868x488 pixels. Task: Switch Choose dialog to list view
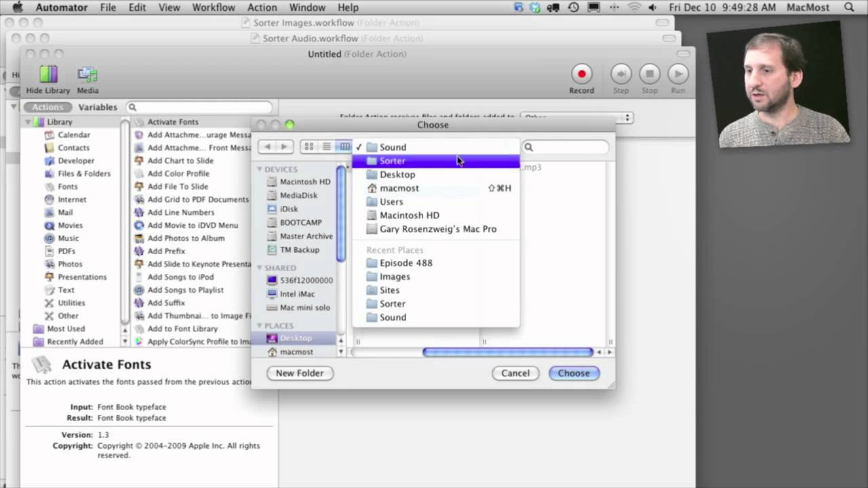coord(326,147)
